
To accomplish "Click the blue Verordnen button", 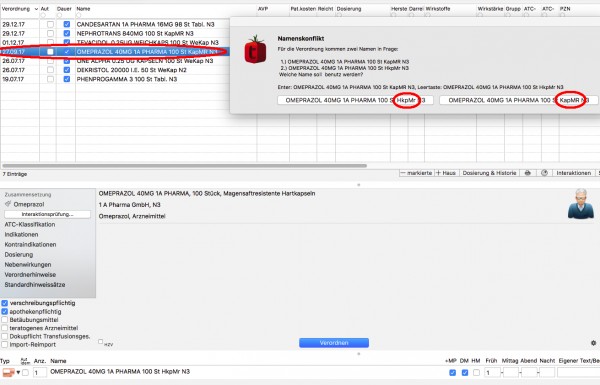I will 334,343.
